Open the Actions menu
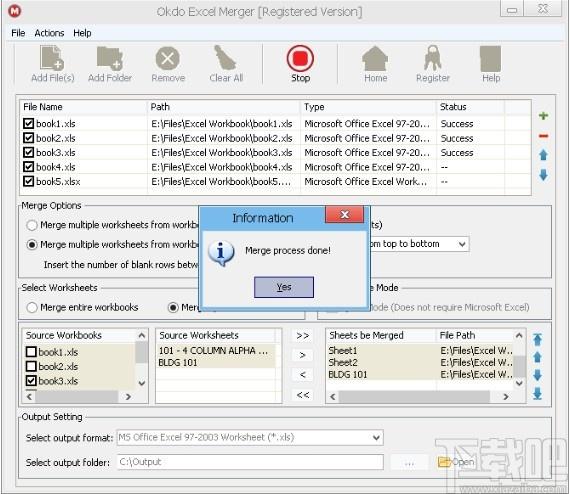Image resolution: width=570 pixels, height=494 pixels. [x=49, y=33]
